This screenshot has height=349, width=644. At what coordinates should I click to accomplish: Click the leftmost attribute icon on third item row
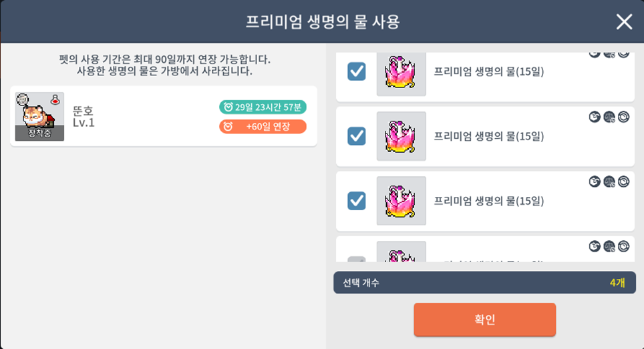594,182
